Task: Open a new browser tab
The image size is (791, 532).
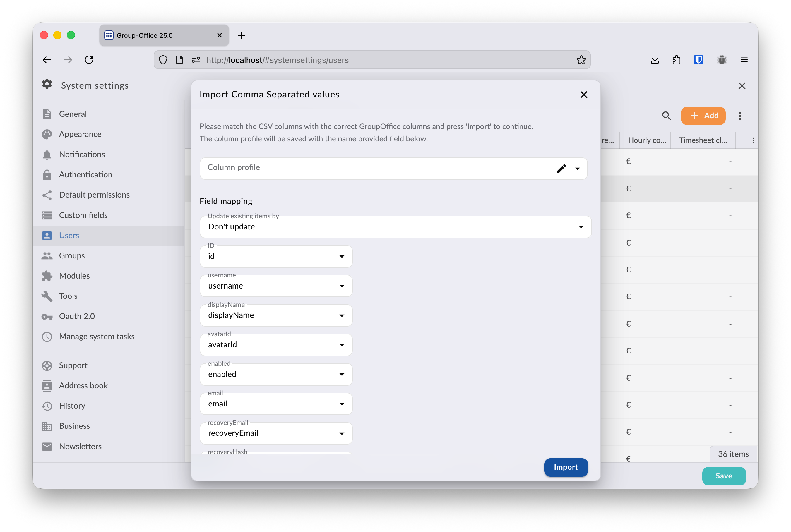Action: tap(242, 35)
